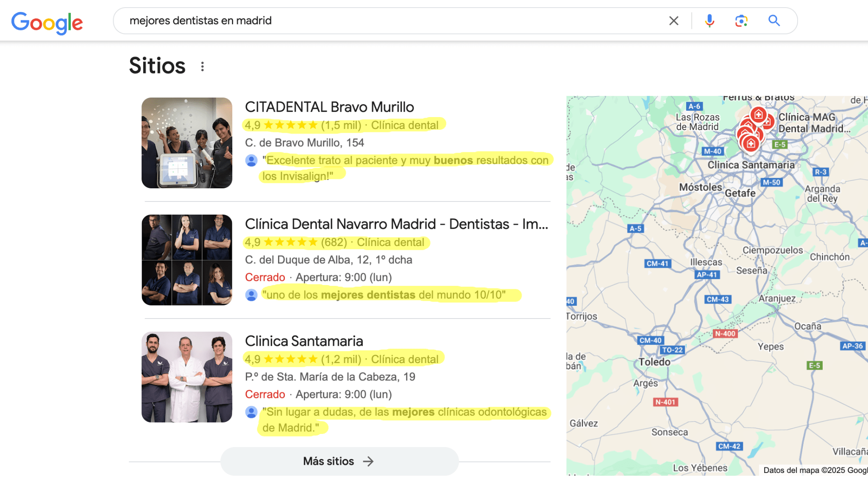Click the bottom red clinic pin near M-40

751,143
